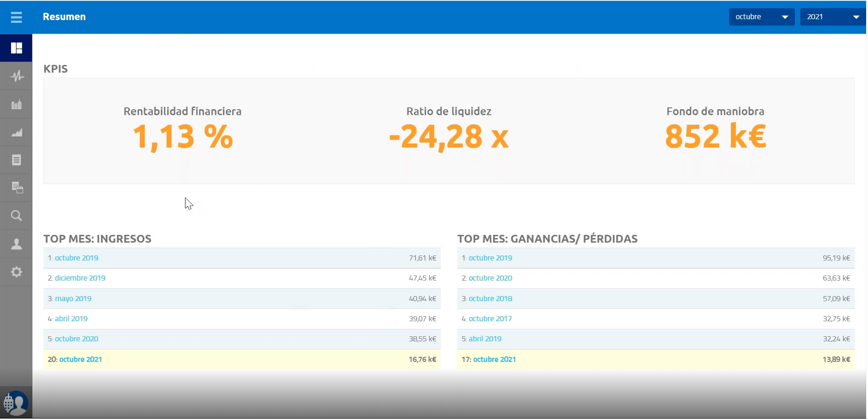This screenshot has height=419, width=868.
Task: Open the settings gear sidebar icon
Action: point(16,272)
